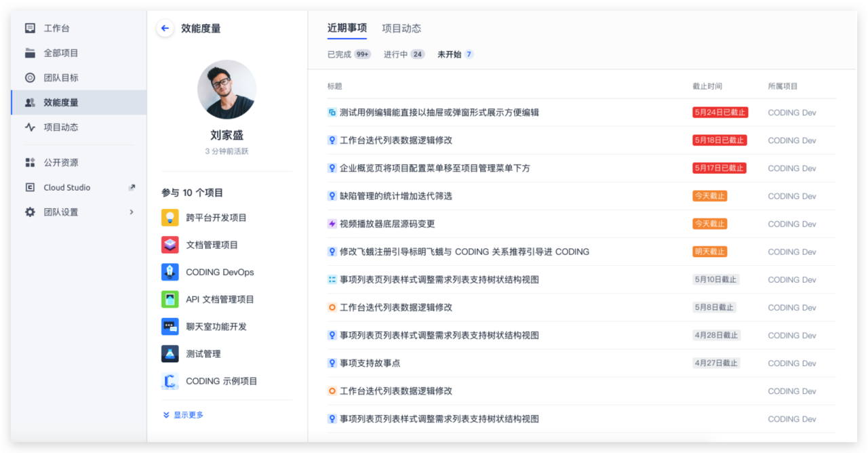Image resolution: width=868 pixels, height=453 pixels.
Task: Switch to the 项目动态 tab
Action: (401, 28)
